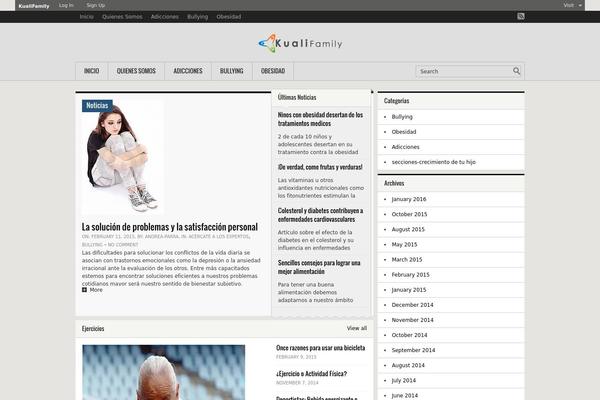The height and width of the screenshot is (400, 600).
Task: Click Ejercicios featured photo thumbnail
Action: point(164,372)
